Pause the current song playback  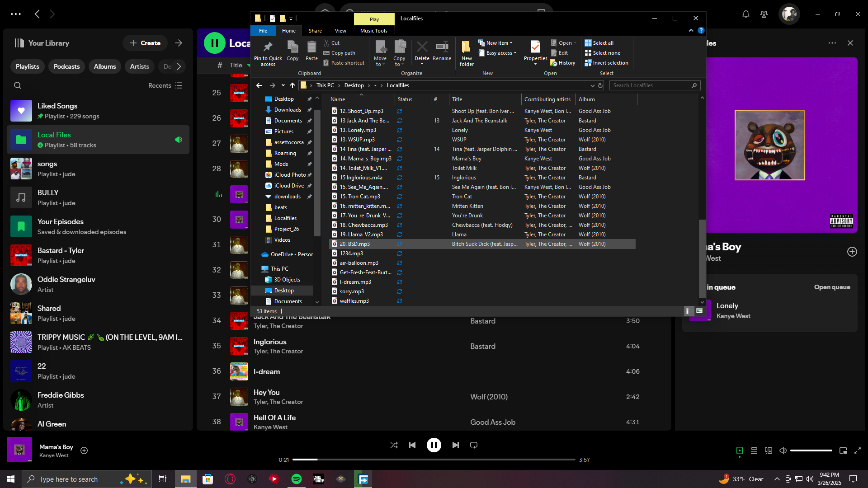coord(434,445)
